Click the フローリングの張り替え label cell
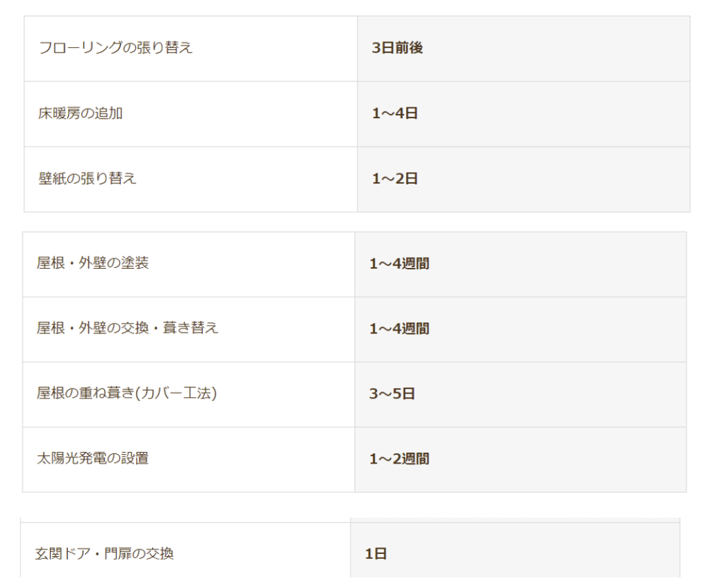711x588 pixels. click(116, 49)
